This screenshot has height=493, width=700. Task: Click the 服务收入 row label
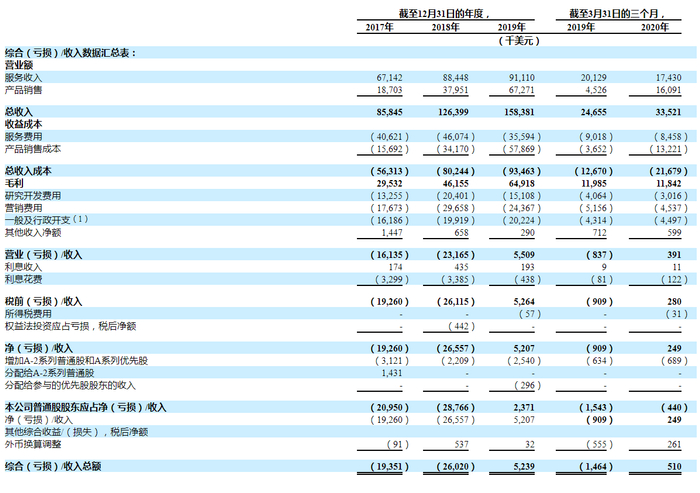pos(23,77)
